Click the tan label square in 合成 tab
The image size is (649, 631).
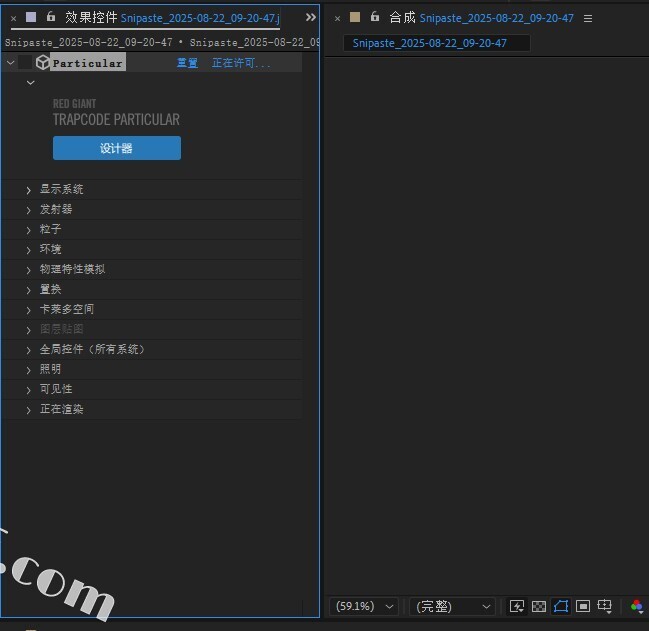(x=355, y=17)
